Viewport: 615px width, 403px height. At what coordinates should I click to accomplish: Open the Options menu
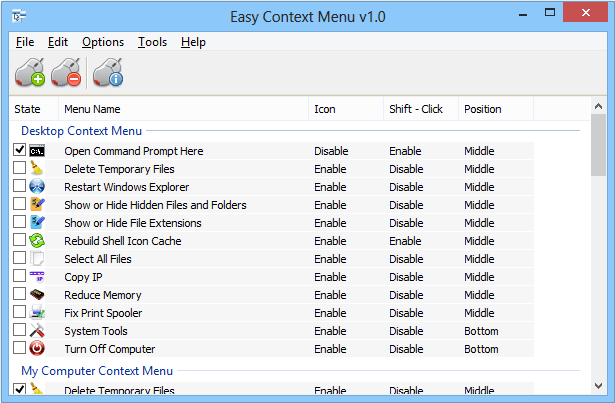tap(103, 42)
